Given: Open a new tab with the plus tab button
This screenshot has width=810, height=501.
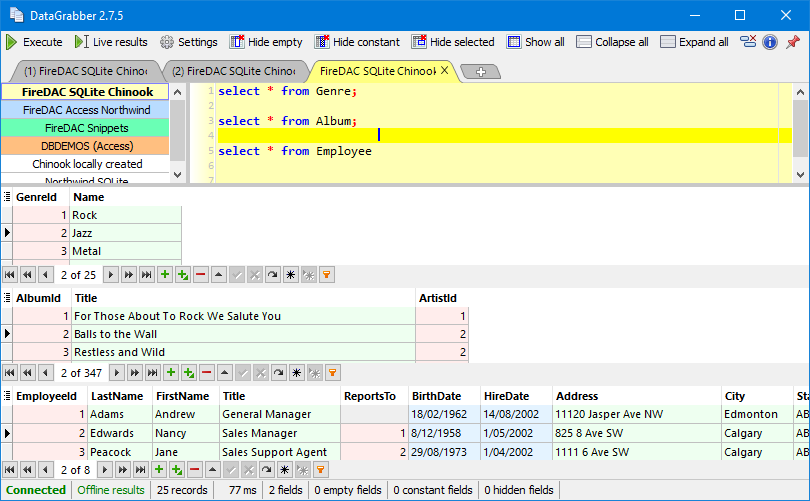Looking at the screenshot, I should click(x=481, y=72).
